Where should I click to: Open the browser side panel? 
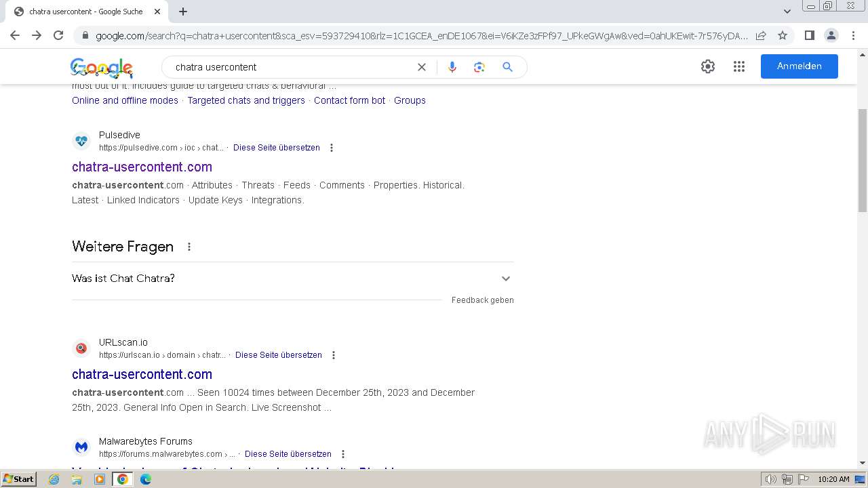809,35
